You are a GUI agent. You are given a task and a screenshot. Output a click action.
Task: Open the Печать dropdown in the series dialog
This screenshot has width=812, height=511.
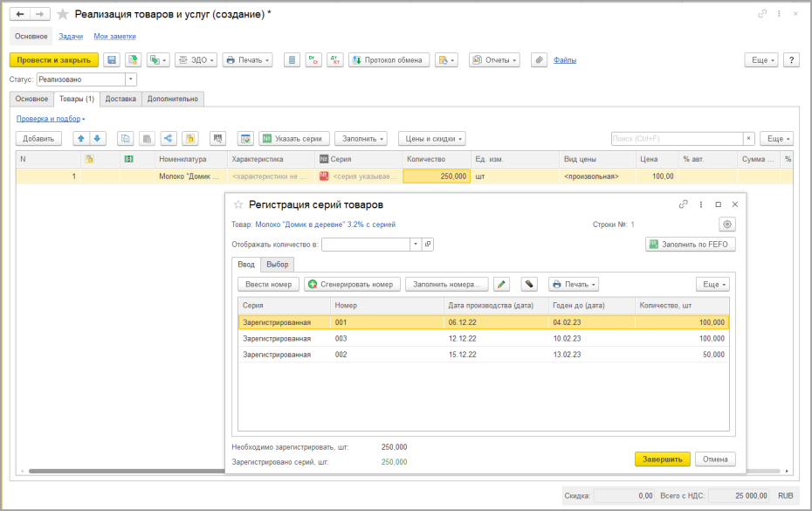574,284
